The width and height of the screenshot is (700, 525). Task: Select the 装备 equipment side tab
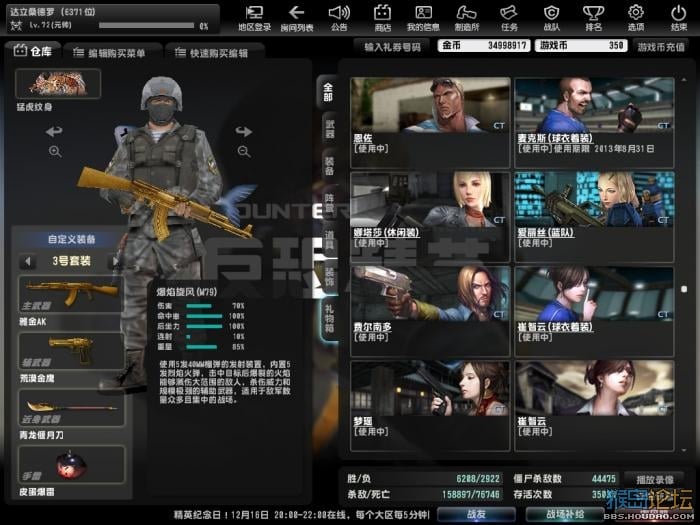tap(330, 166)
